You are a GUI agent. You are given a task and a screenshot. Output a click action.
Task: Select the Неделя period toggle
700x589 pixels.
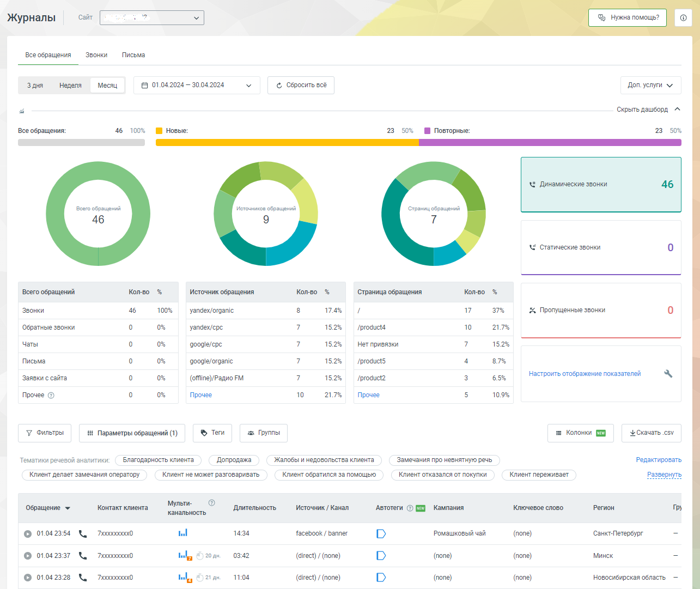tap(70, 86)
